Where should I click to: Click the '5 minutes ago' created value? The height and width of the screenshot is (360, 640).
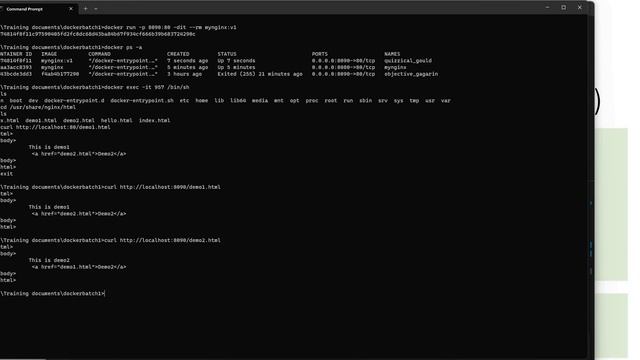click(x=187, y=67)
